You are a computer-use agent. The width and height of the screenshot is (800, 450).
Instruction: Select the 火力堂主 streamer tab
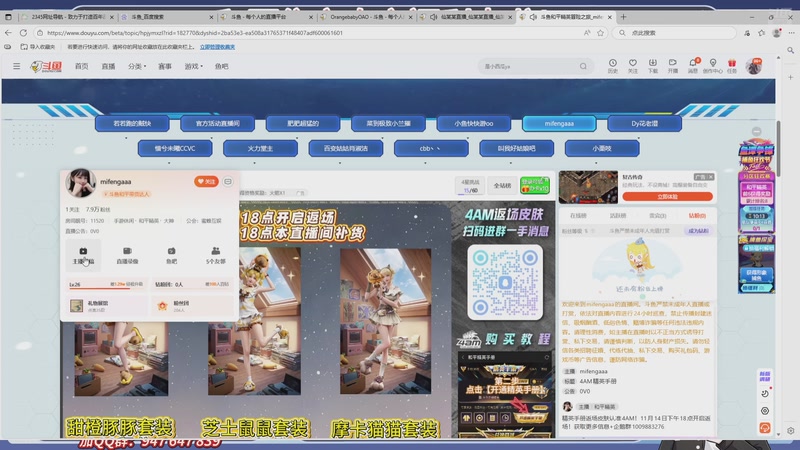pyautogui.click(x=260, y=148)
